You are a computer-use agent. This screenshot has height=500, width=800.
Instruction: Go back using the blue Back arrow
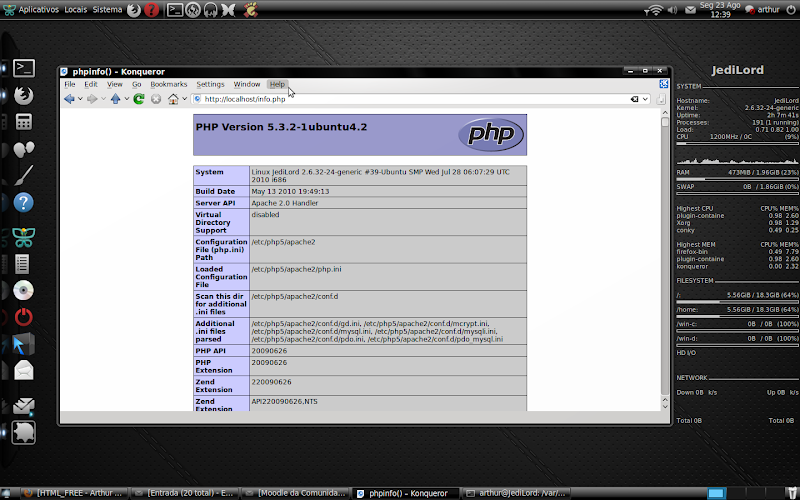pyautogui.click(x=69, y=99)
